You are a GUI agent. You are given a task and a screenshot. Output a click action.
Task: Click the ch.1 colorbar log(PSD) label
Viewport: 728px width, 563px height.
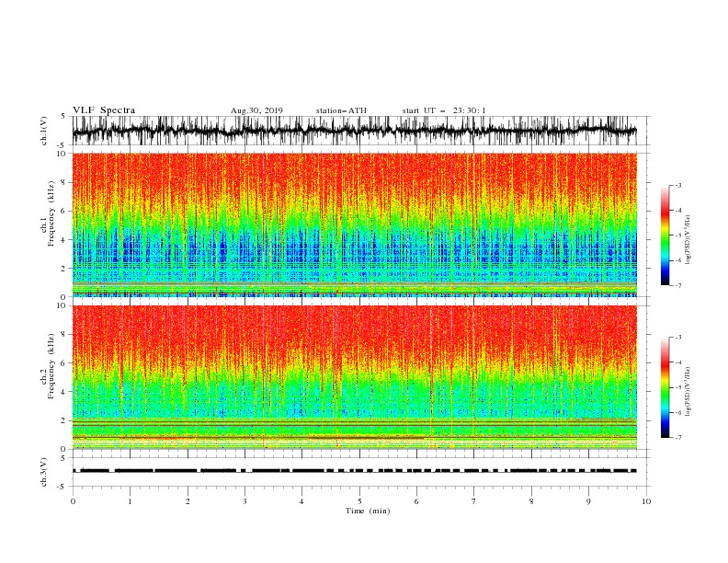pos(688,240)
